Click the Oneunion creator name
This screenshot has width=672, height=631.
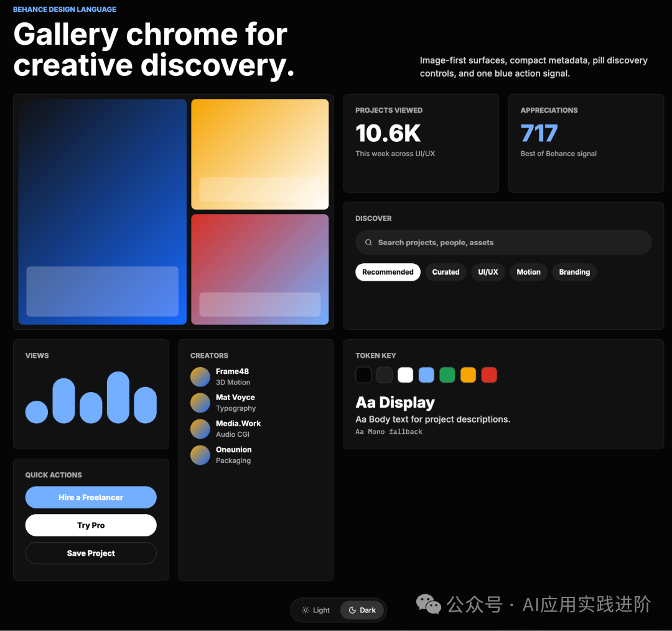233,450
